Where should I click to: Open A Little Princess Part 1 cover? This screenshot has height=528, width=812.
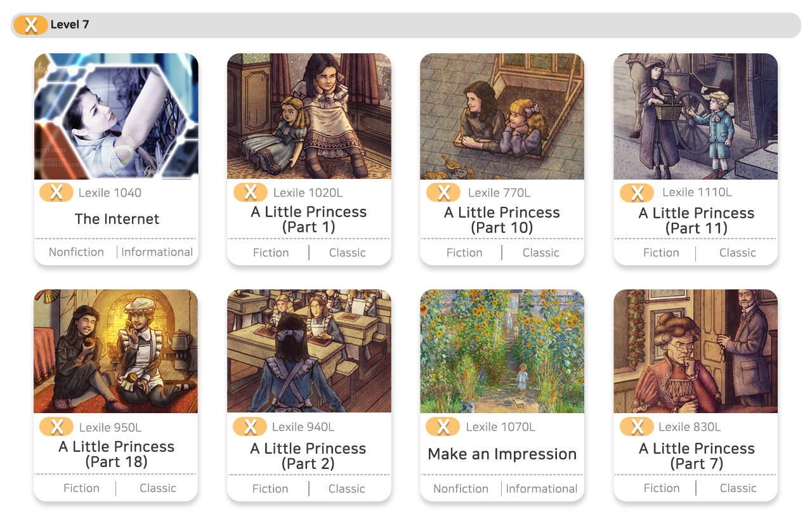click(309, 116)
